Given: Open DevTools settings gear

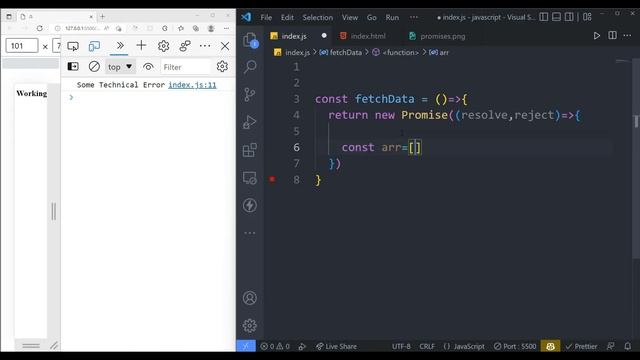Looking at the screenshot, I should (163, 46).
